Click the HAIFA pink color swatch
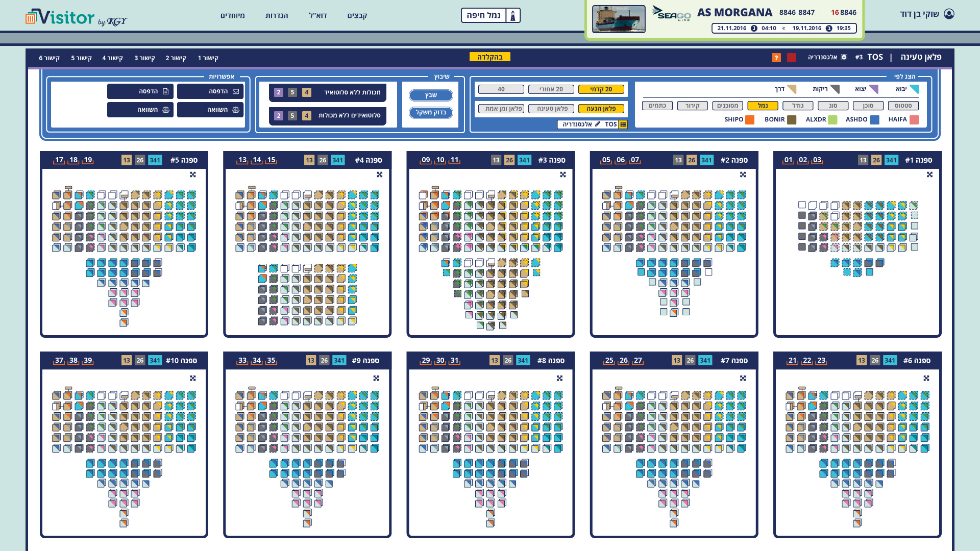Image resolution: width=980 pixels, height=551 pixels. pos(914,120)
